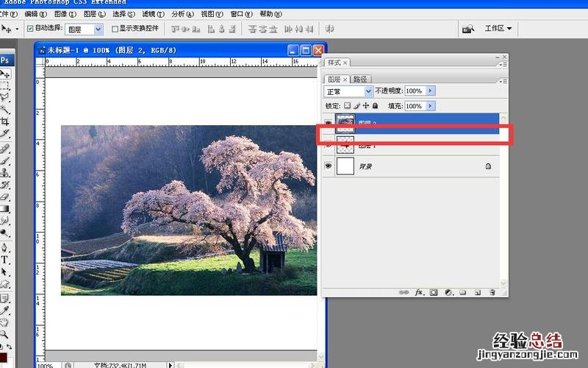Switch to the 路径 tab
Viewport: 588px width, 368px height.
360,79
